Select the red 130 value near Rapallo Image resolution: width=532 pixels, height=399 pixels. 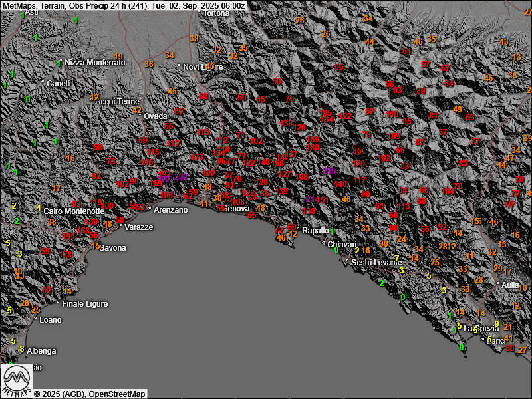coord(309,211)
